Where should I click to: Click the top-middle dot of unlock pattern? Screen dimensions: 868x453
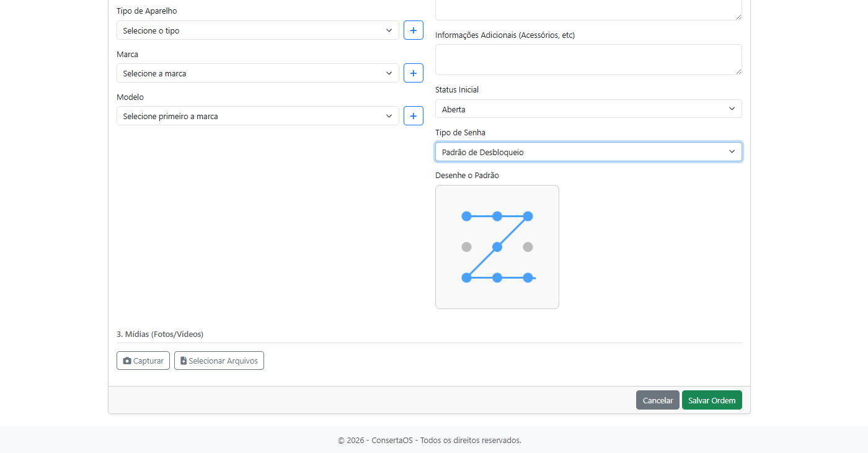pos(497,216)
